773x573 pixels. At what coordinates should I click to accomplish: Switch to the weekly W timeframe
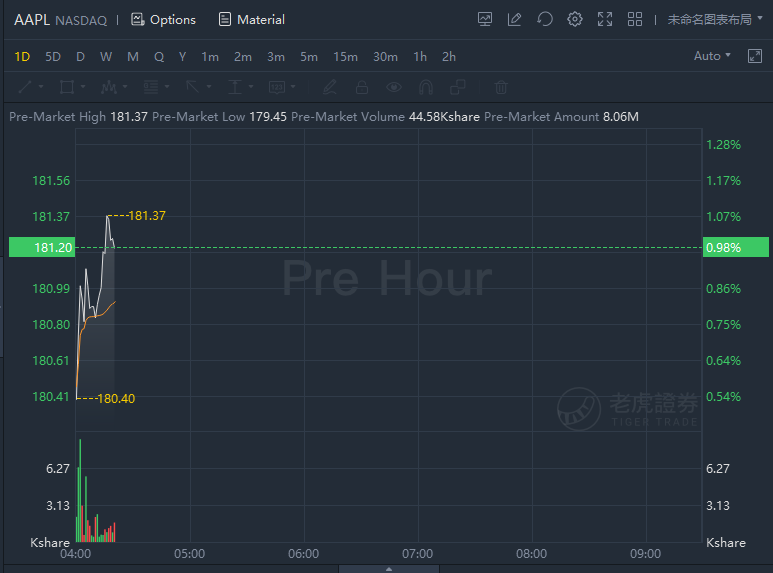pos(106,57)
